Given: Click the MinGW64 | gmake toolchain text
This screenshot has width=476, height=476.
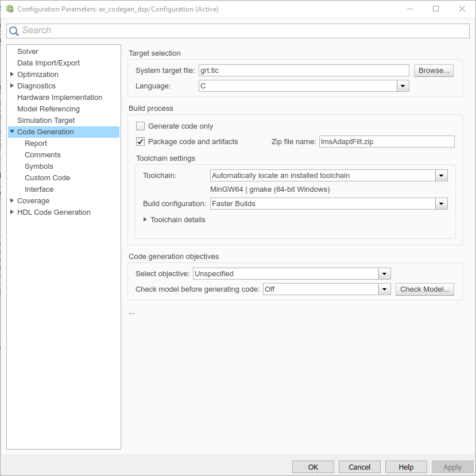Looking at the screenshot, I should (x=270, y=189).
